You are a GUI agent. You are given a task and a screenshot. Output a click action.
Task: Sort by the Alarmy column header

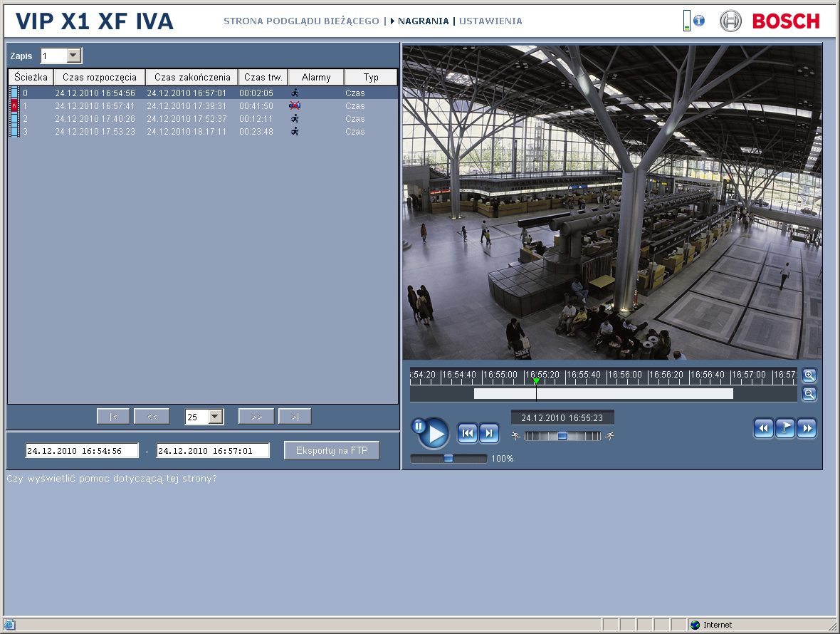click(316, 77)
